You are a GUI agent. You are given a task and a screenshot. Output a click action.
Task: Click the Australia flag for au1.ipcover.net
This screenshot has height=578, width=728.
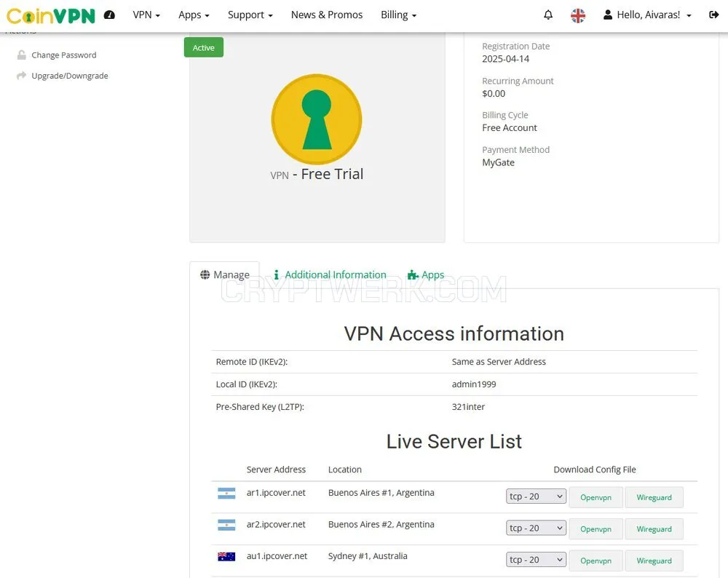[226, 556]
